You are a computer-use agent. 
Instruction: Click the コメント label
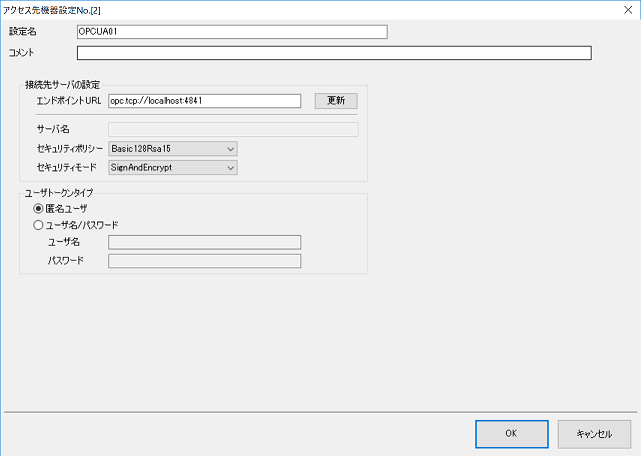pos(22,52)
